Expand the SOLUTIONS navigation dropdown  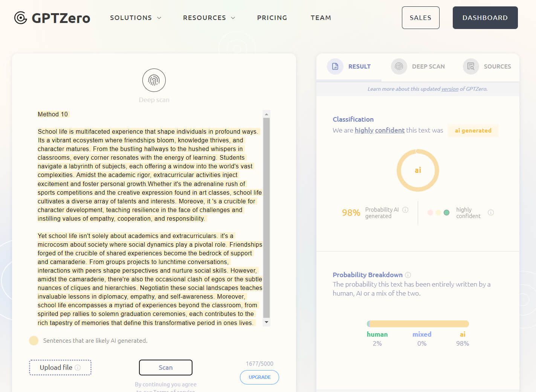click(136, 18)
